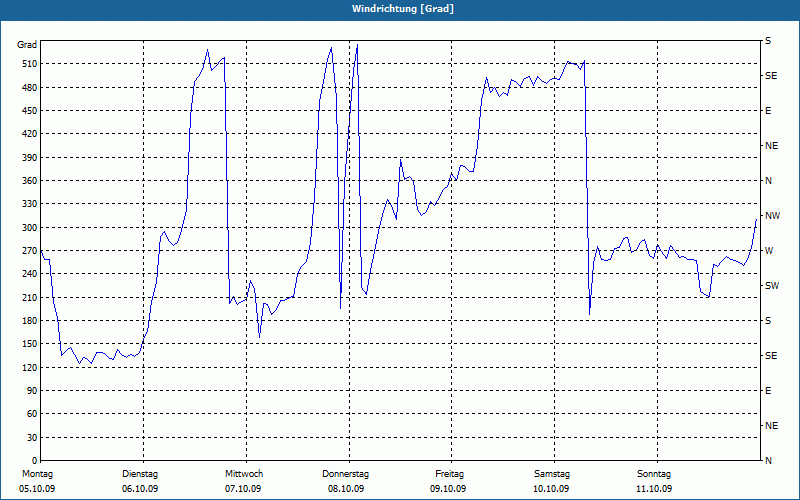Click the NW compass label on right axis
800x500 pixels.
click(772, 216)
